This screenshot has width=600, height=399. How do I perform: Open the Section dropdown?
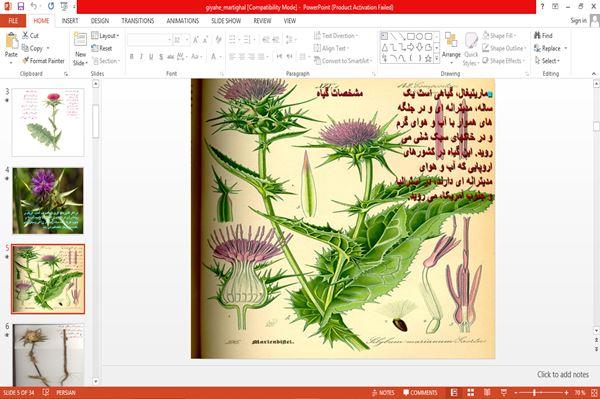point(106,61)
